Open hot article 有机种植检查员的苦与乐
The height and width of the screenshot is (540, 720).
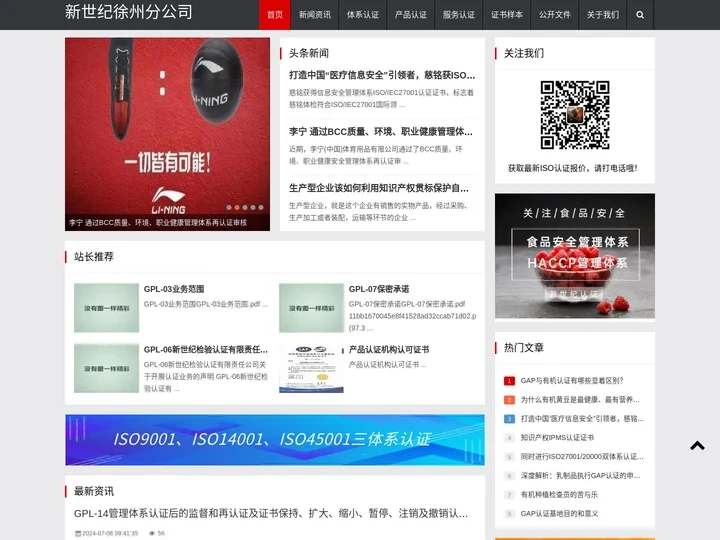pyautogui.click(x=559, y=495)
